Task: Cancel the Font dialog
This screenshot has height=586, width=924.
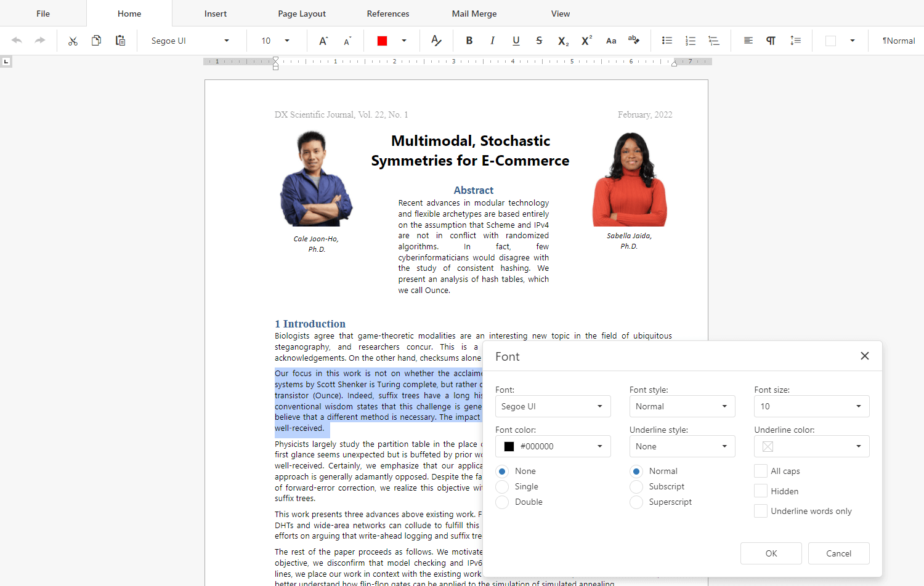Action: coord(838,553)
